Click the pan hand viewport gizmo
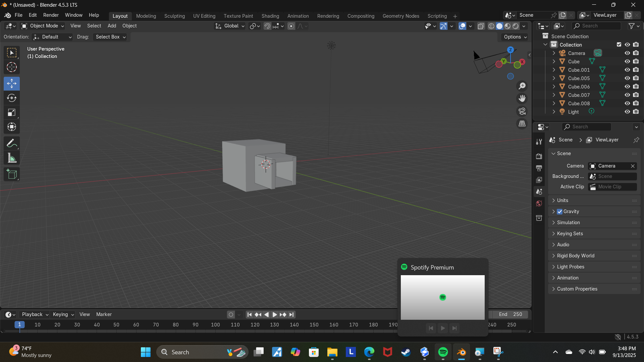This screenshot has width=644, height=362. (x=522, y=99)
